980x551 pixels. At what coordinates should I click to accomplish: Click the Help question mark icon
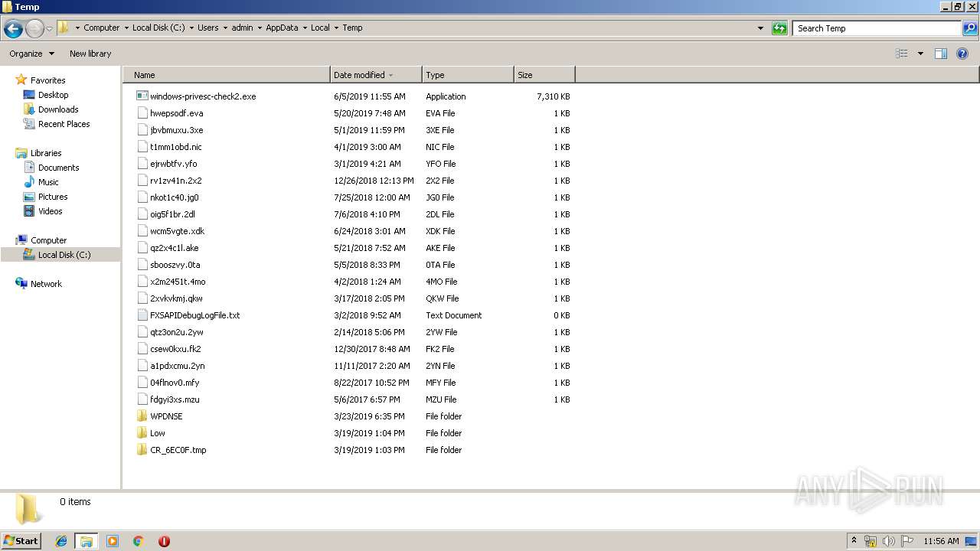pyautogui.click(x=962, y=54)
